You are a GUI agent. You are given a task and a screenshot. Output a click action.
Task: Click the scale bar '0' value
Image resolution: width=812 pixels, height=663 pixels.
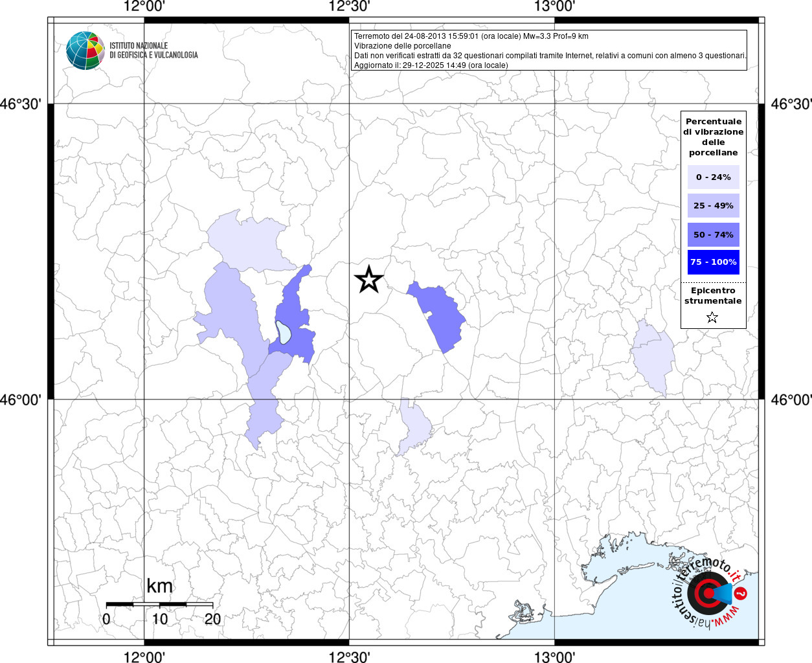pos(106,618)
